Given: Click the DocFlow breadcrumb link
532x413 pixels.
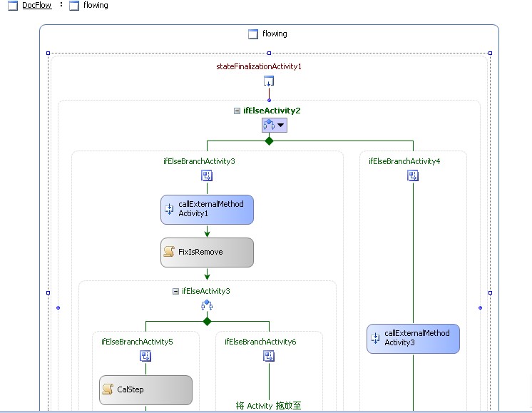Looking at the screenshot, I should [x=36, y=5].
